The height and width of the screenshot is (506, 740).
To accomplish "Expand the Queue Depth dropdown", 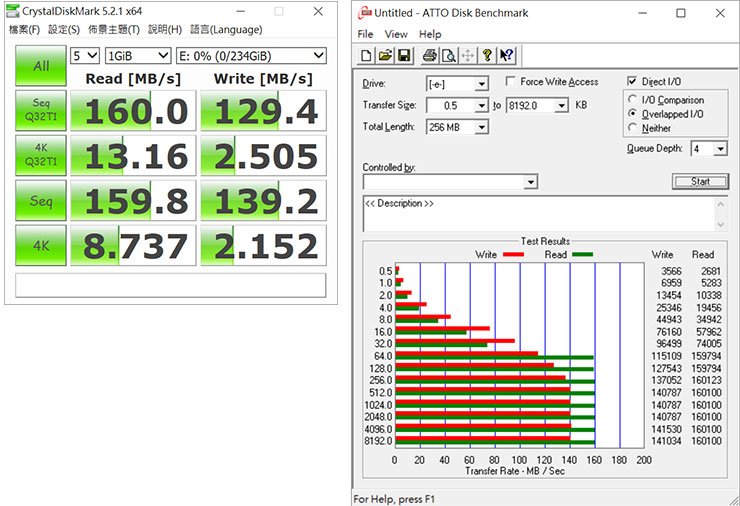I will pos(722,148).
